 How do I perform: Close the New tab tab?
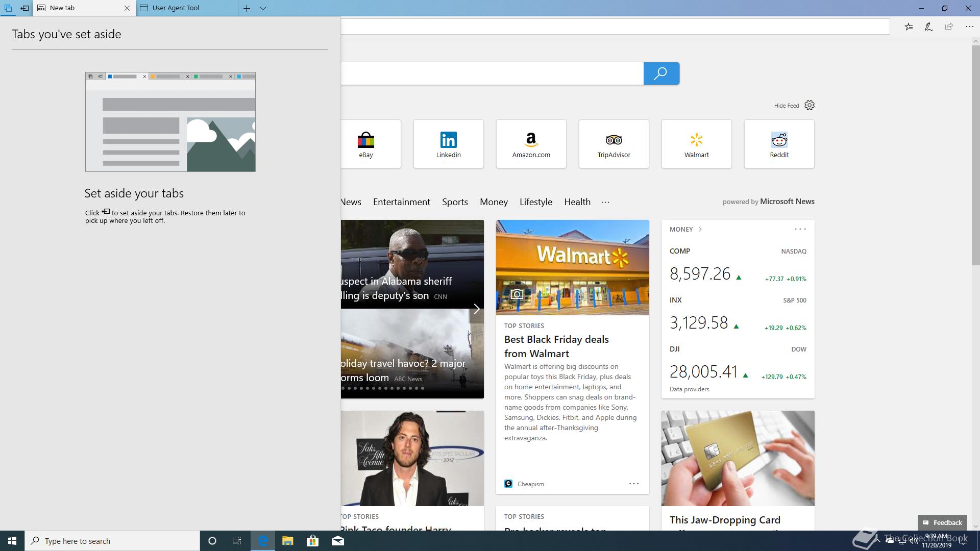(127, 8)
